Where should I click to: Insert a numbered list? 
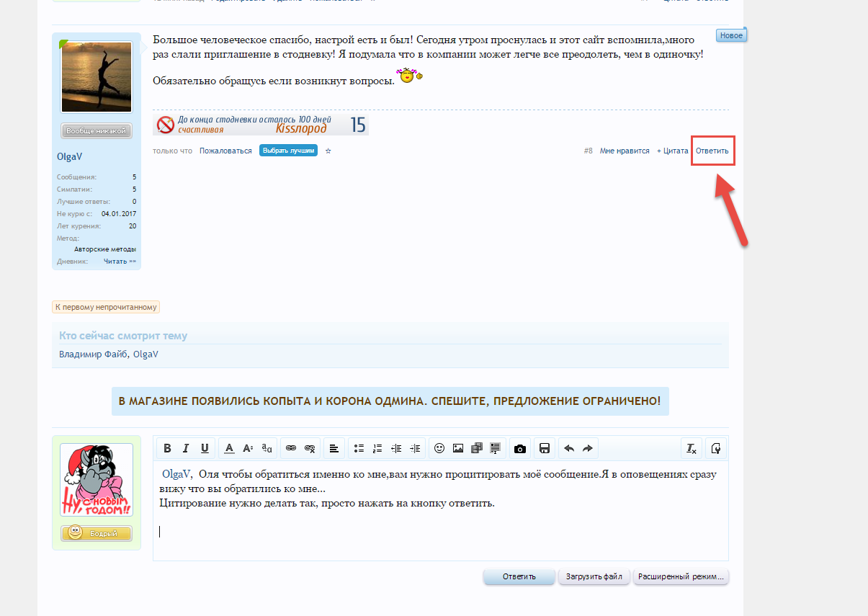pyautogui.click(x=377, y=448)
